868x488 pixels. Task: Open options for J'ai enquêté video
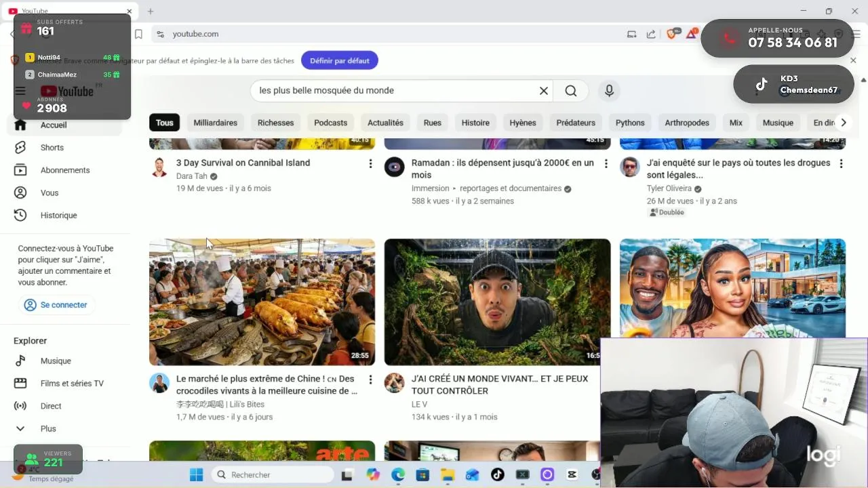click(x=841, y=163)
